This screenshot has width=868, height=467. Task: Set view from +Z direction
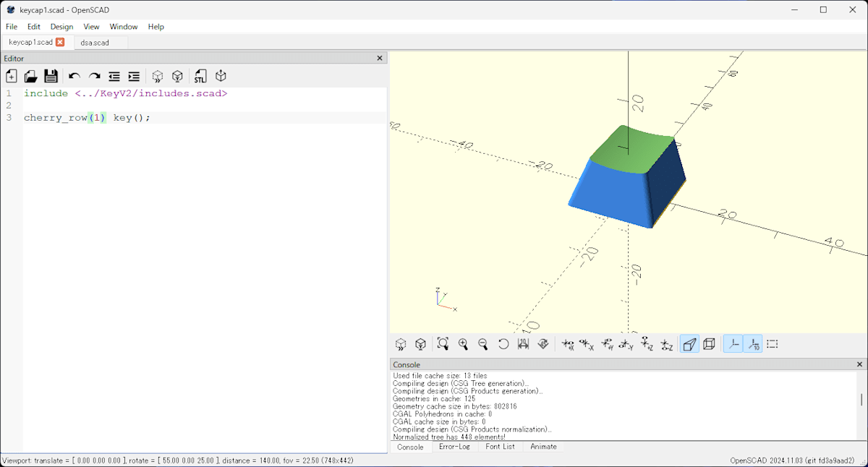[647, 344]
